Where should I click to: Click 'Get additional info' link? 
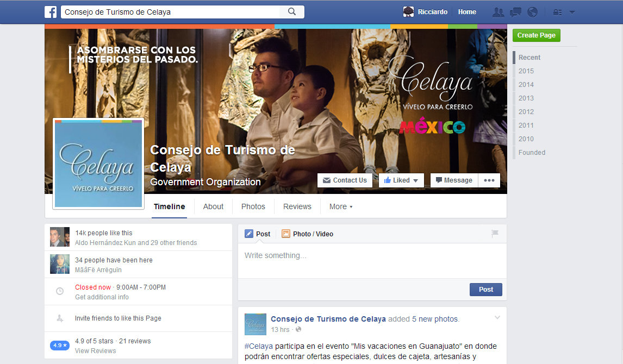pyautogui.click(x=102, y=297)
